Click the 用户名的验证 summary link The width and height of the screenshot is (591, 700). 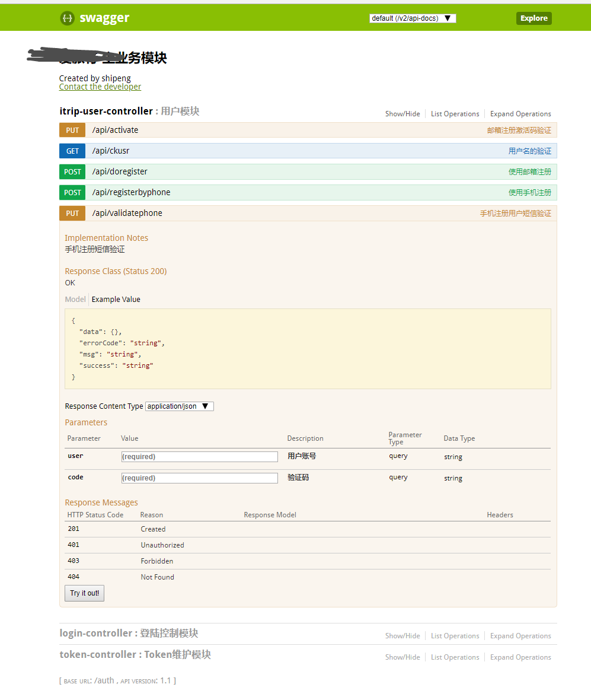(x=530, y=151)
